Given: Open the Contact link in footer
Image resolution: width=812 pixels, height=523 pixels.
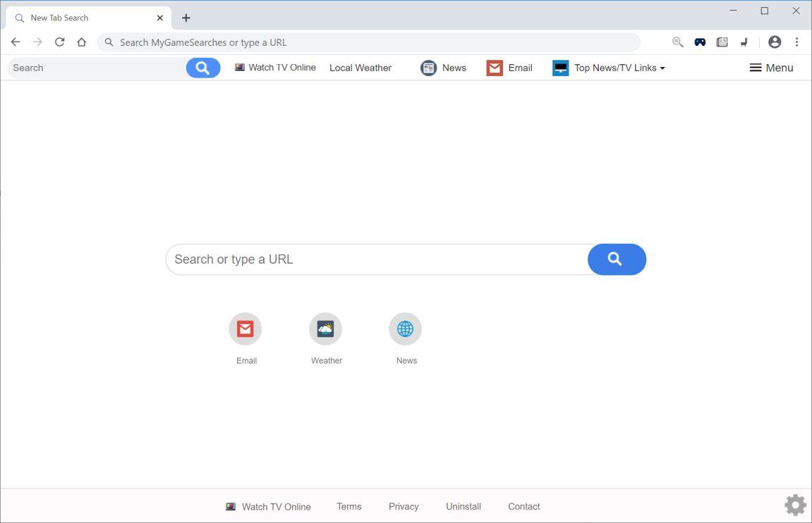Looking at the screenshot, I should (x=523, y=507).
